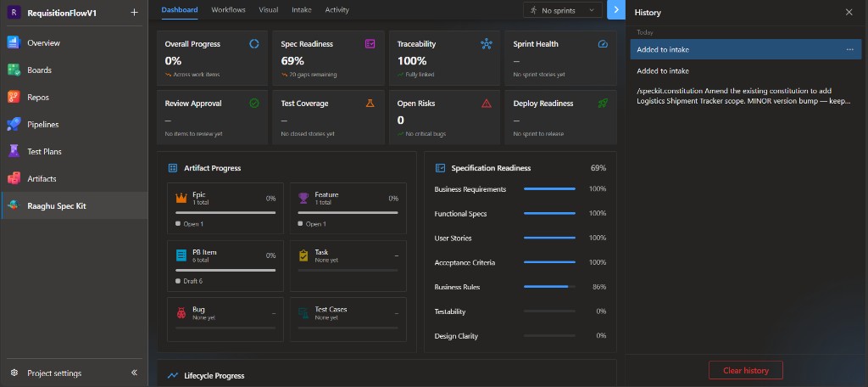Select Raaghu Spec Kit in the sidebar
The image size is (868, 387).
(x=74, y=205)
